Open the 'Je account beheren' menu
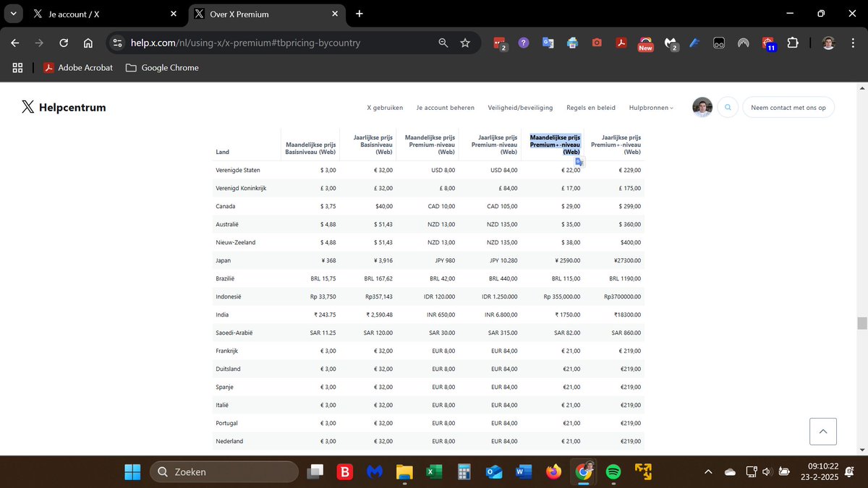 pos(446,108)
